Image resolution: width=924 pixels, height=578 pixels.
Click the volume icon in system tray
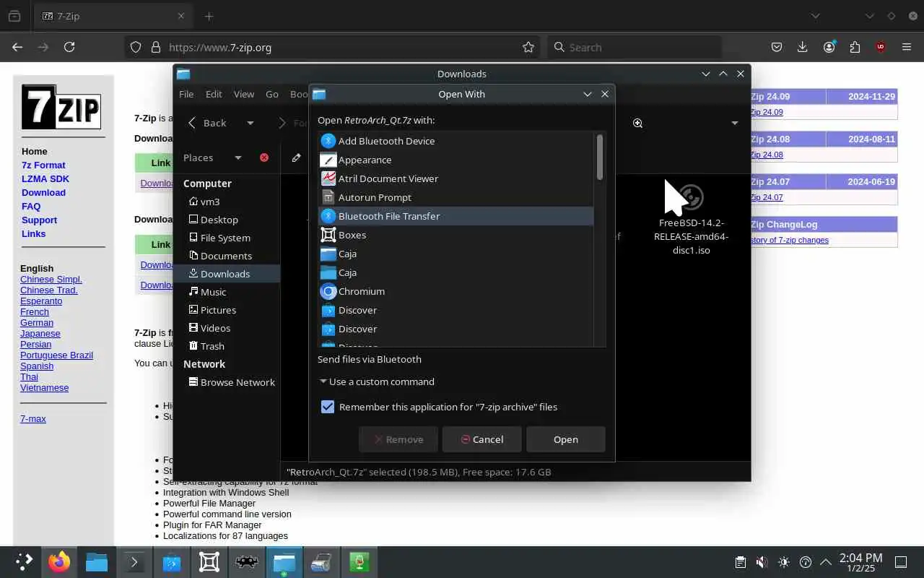click(762, 562)
